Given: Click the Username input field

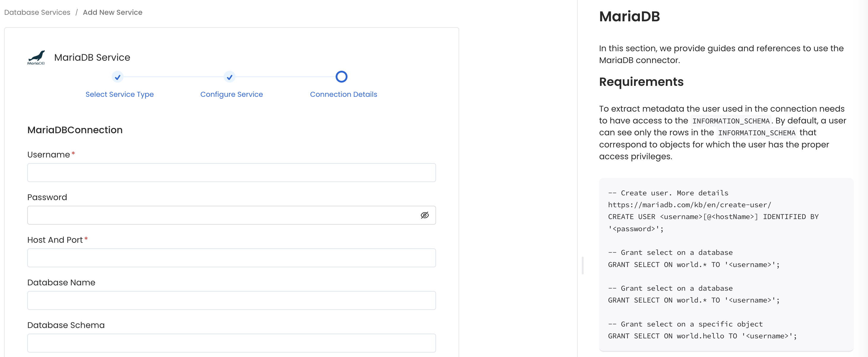Looking at the screenshot, I should click(x=231, y=173).
